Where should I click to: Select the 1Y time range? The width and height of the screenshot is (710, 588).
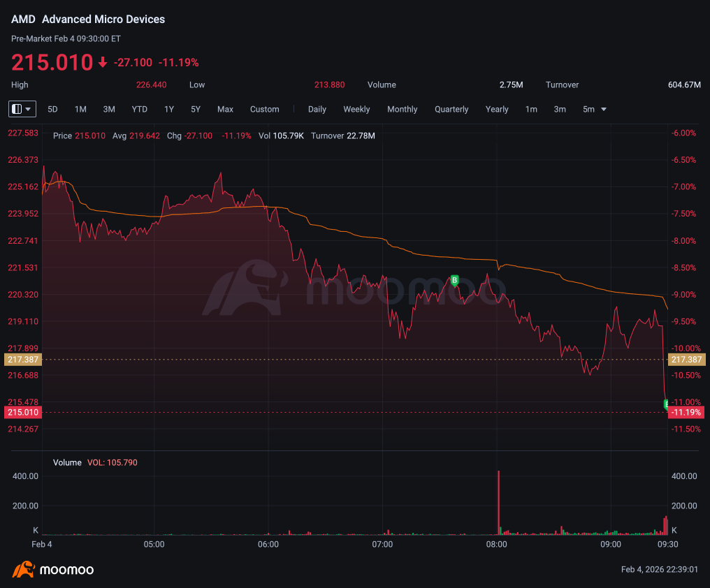[169, 110]
